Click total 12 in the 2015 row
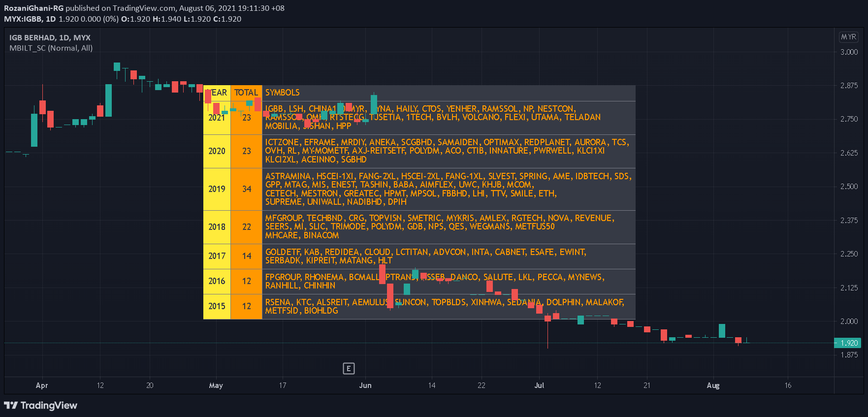This screenshot has height=417, width=868. tap(247, 306)
